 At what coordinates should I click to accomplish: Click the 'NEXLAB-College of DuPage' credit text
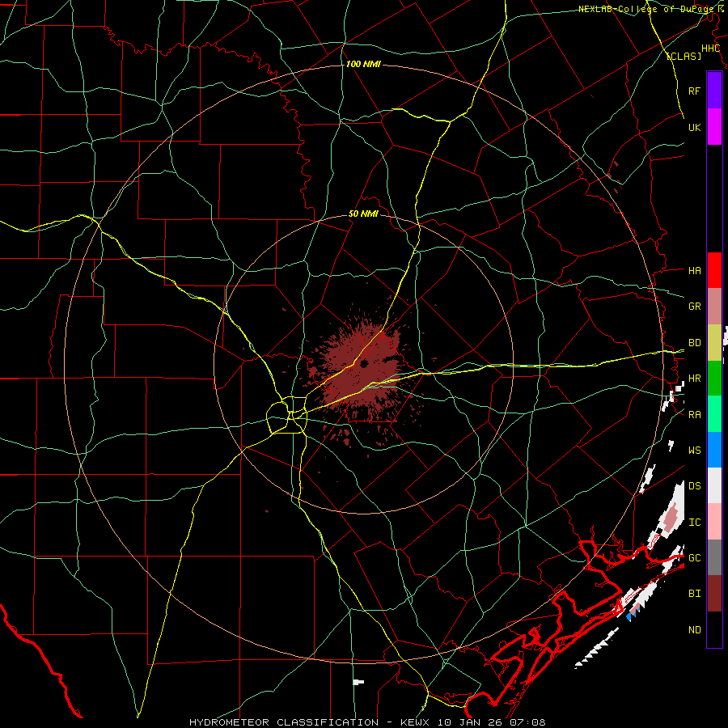pos(645,9)
